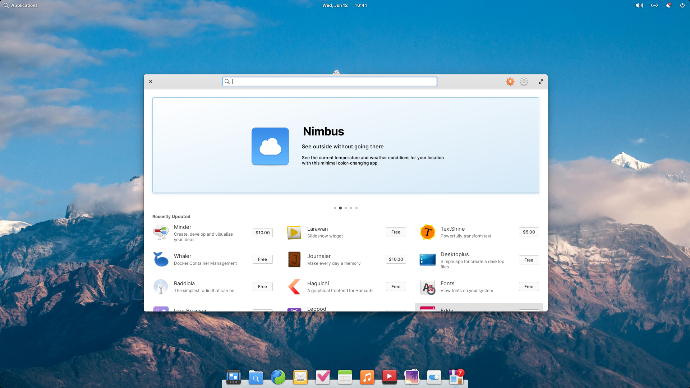The image size is (690, 388).
Task: Open the orange updates icon in AppCenter header
Action: (x=510, y=81)
